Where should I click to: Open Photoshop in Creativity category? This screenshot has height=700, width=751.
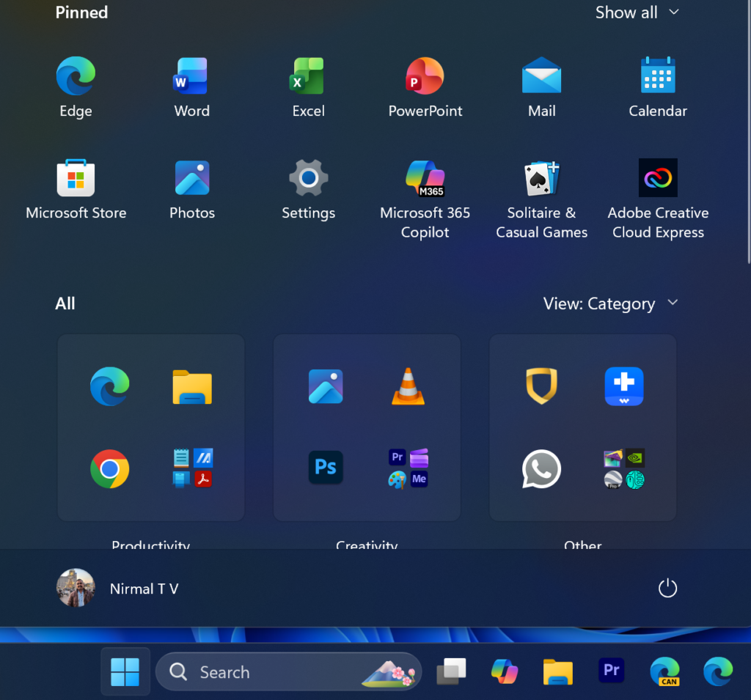click(326, 468)
